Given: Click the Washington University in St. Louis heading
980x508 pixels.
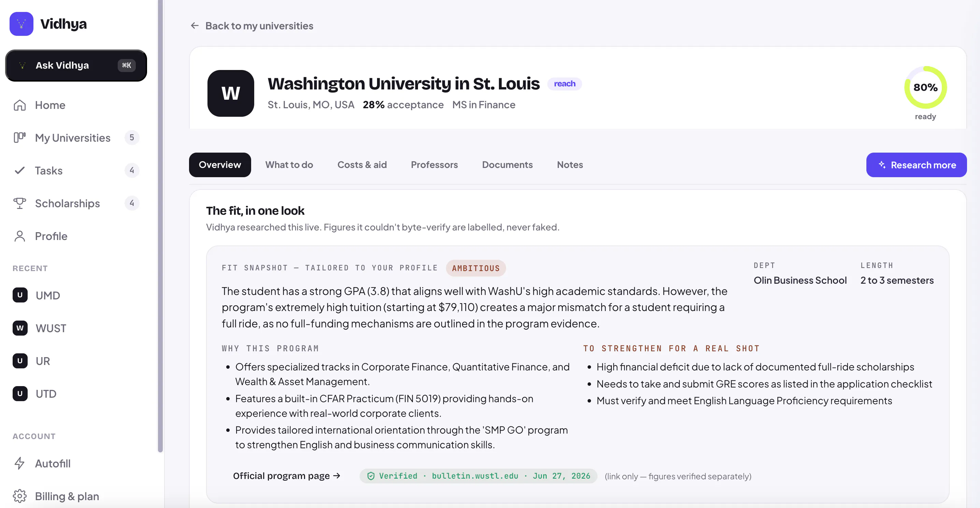Looking at the screenshot, I should click(404, 84).
